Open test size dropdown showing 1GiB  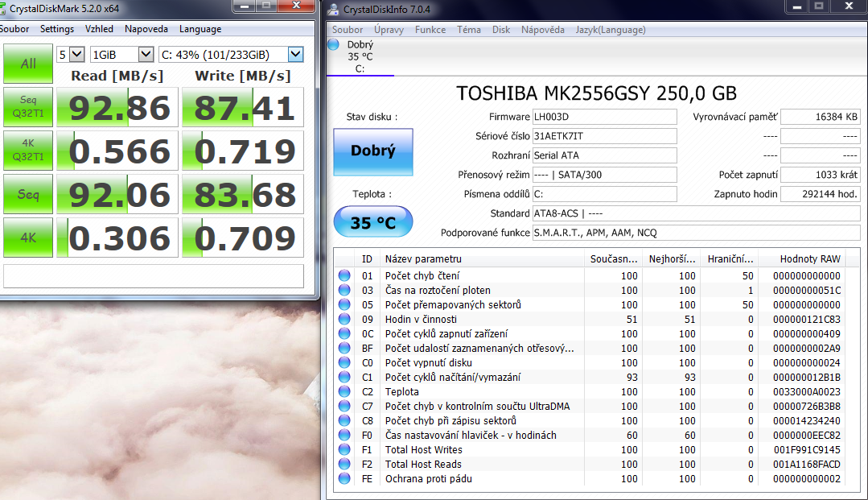click(121, 54)
